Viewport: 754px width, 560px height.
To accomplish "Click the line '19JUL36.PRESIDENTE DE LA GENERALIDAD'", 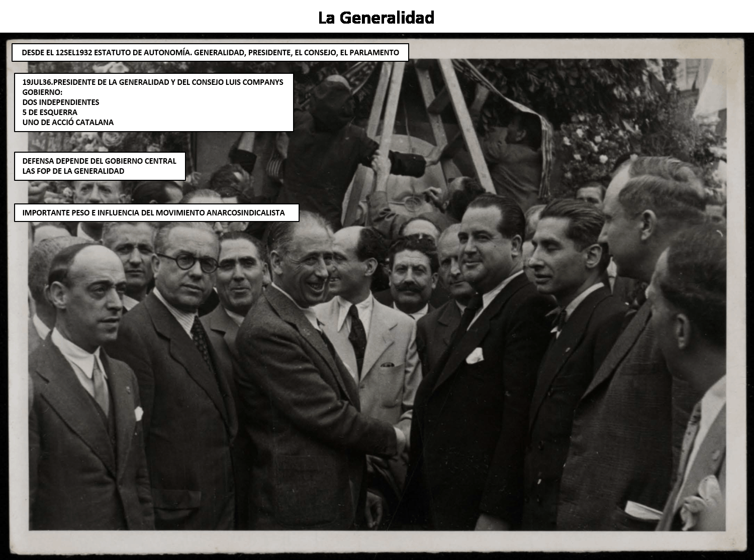I will click(x=153, y=82).
